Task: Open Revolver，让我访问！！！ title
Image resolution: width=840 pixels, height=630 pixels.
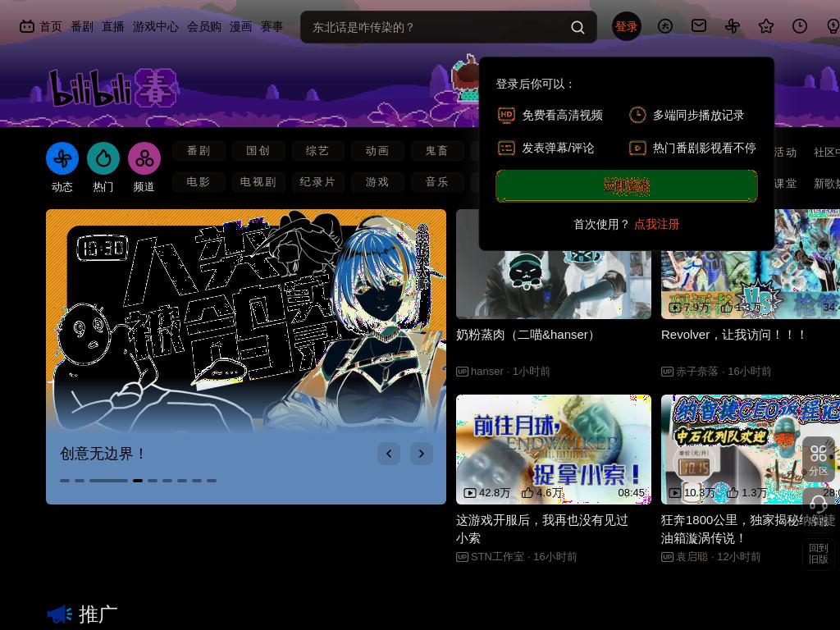Action: pos(734,335)
